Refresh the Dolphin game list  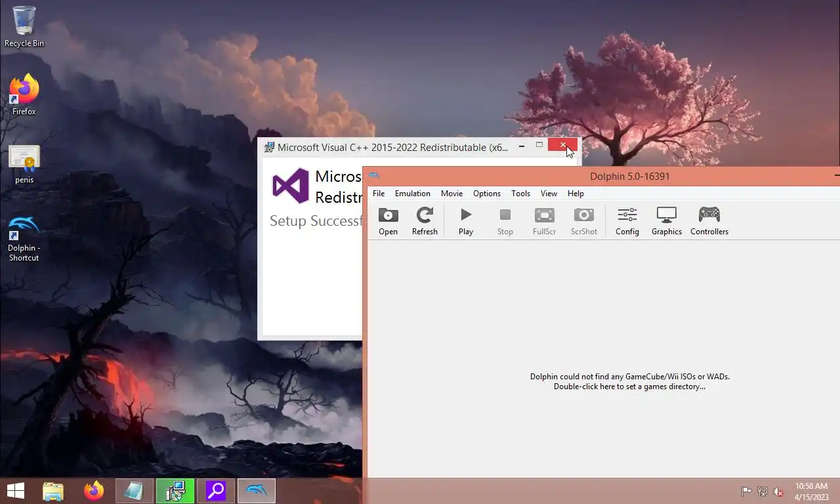click(425, 221)
